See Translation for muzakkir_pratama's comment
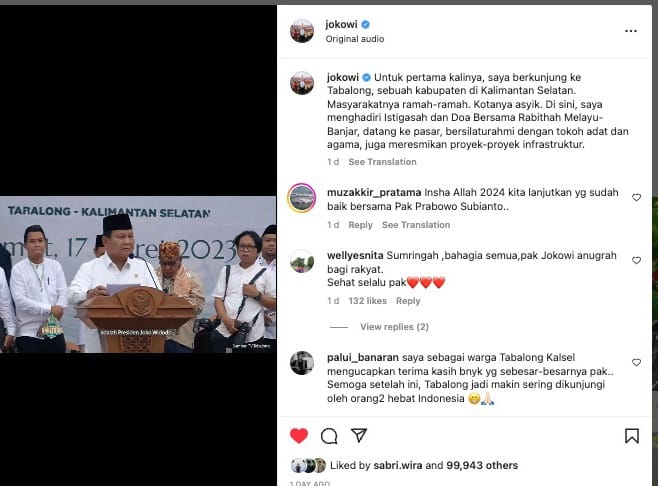The width and height of the screenshot is (658, 486). pyautogui.click(x=416, y=225)
